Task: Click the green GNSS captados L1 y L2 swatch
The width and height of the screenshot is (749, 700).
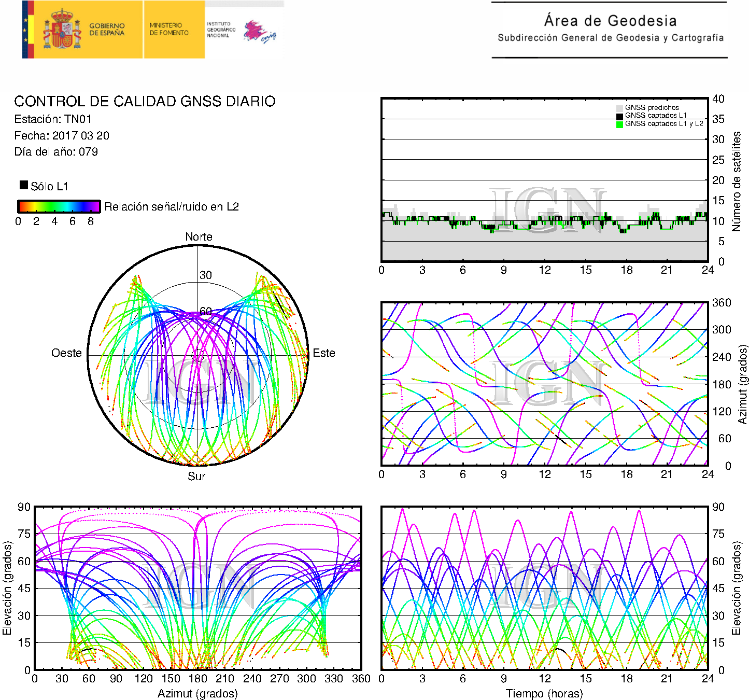Action: point(619,124)
